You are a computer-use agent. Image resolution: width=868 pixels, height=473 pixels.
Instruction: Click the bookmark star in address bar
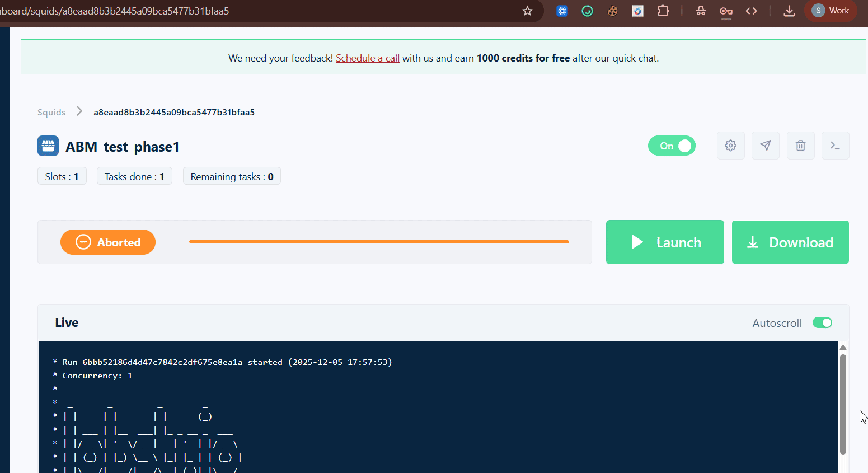[527, 11]
